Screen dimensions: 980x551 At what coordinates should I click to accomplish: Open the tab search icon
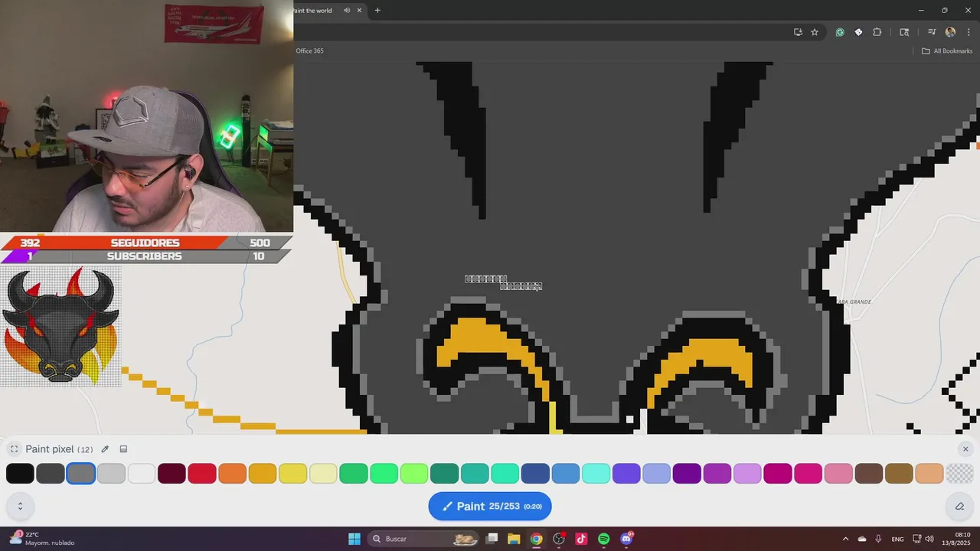coord(904,32)
